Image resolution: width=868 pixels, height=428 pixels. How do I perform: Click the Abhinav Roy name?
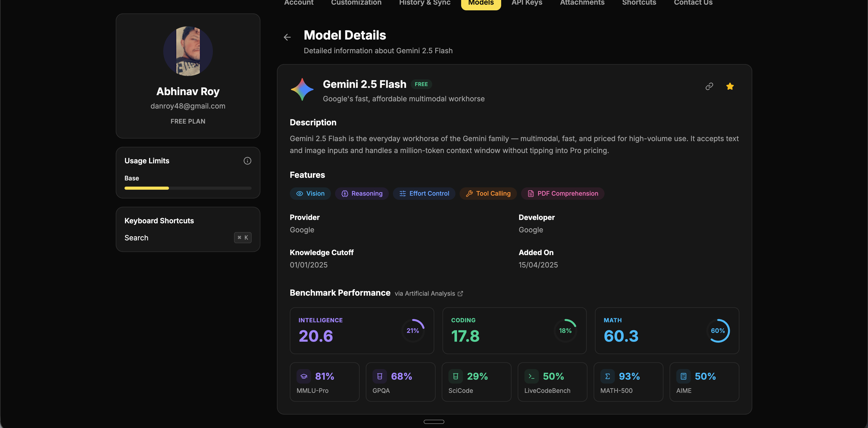(x=188, y=91)
